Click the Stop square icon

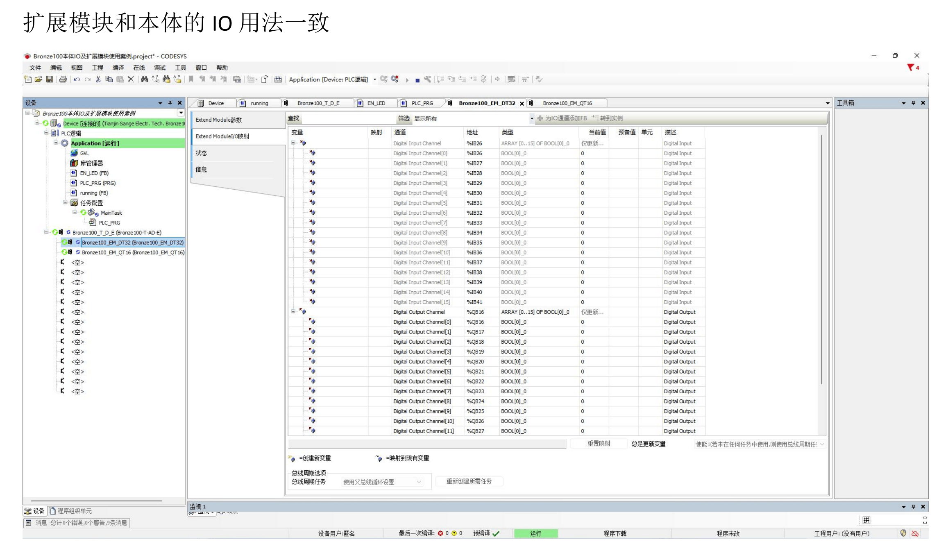pyautogui.click(x=417, y=80)
